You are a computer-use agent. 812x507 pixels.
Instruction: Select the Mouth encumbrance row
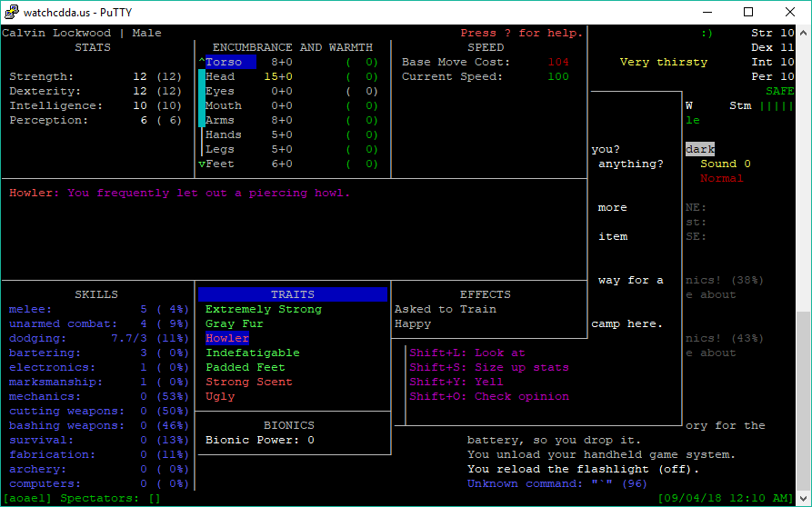[292, 105]
